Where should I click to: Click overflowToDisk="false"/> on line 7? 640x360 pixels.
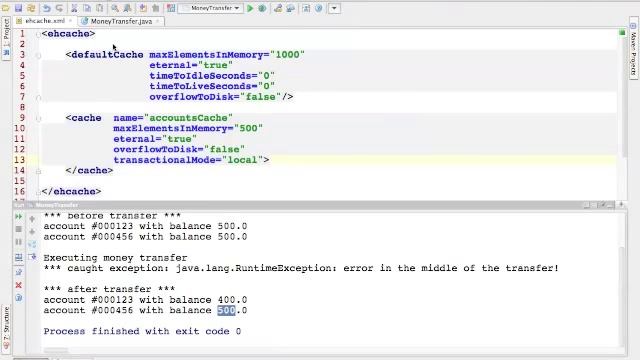pyautogui.click(x=221, y=97)
